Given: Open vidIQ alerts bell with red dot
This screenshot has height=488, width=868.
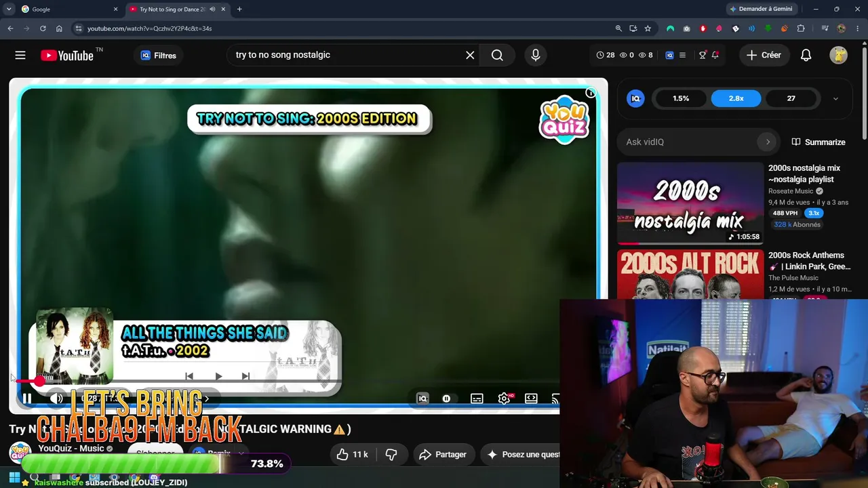Looking at the screenshot, I should (715, 55).
